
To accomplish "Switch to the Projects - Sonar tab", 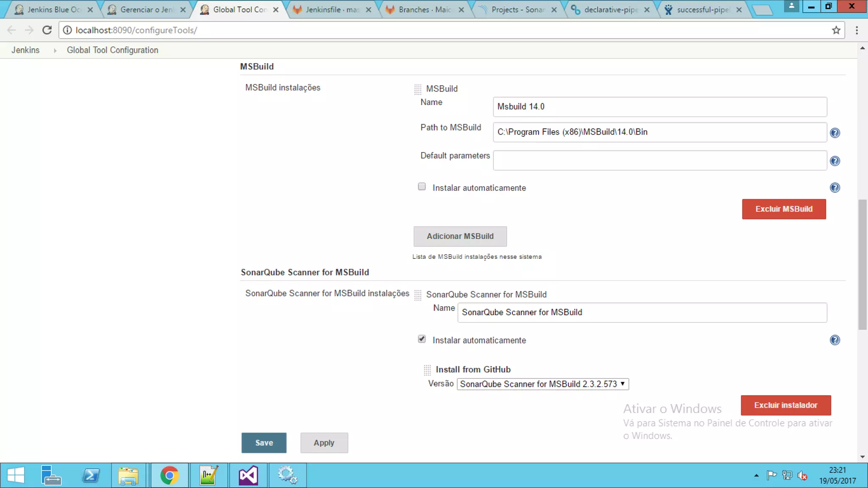I will pos(517,9).
